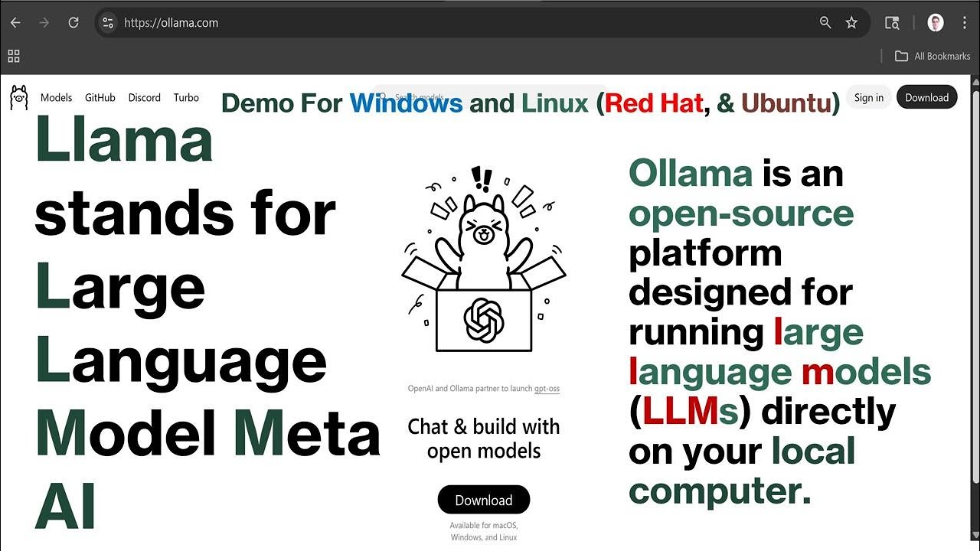Open the Chrome three-dot menu

(x=965, y=23)
